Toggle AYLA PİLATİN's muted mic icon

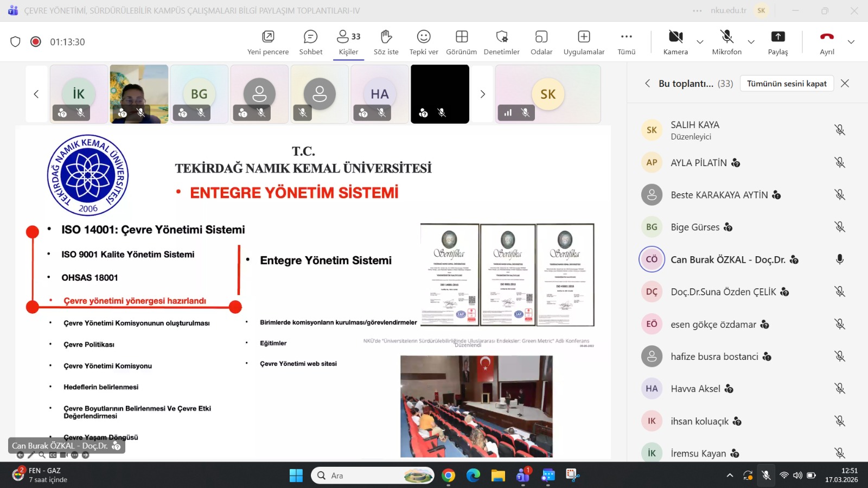[840, 162]
